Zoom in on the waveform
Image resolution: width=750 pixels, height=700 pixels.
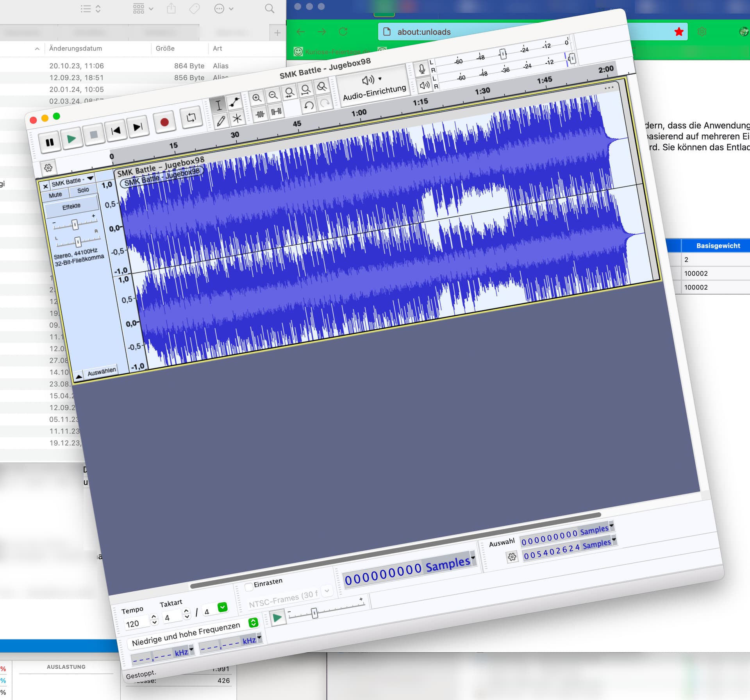pos(257,98)
